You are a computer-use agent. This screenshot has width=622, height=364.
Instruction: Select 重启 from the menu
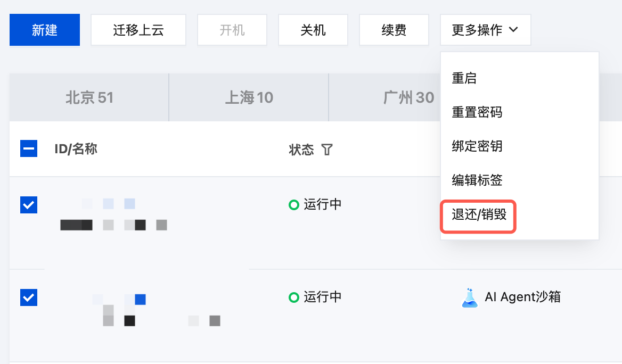tap(464, 78)
